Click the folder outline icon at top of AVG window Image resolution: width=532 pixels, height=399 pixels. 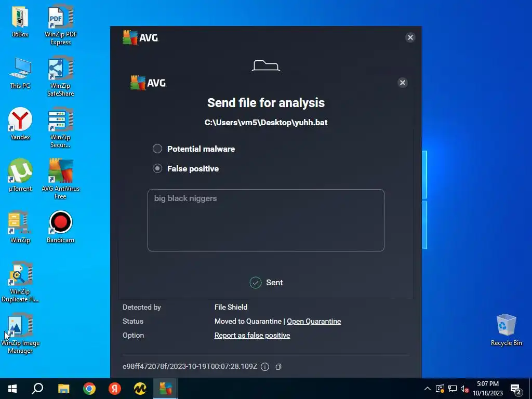click(x=265, y=65)
